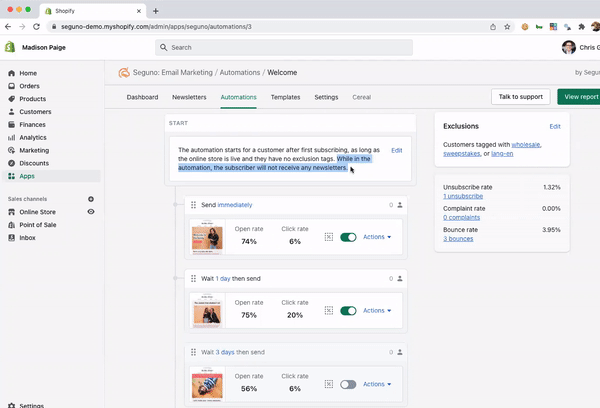The width and height of the screenshot is (600, 408).
Task: Open the 3 bounces link
Action: pyautogui.click(x=458, y=239)
